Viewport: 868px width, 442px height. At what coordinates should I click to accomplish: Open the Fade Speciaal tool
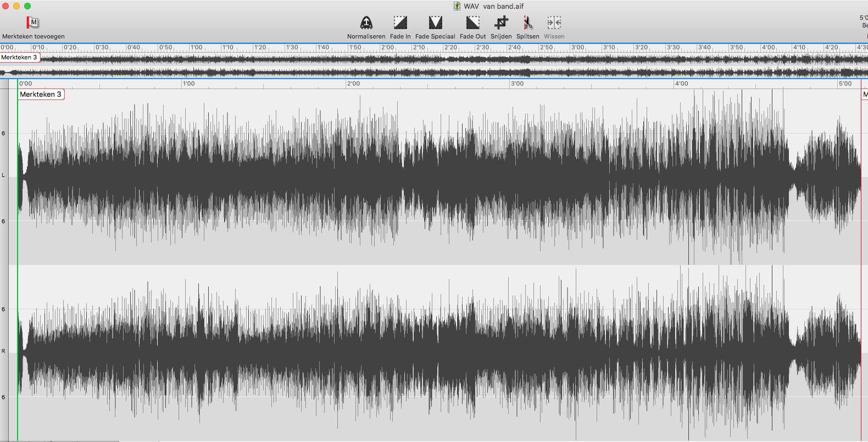pyautogui.click(x=435, y=23)
